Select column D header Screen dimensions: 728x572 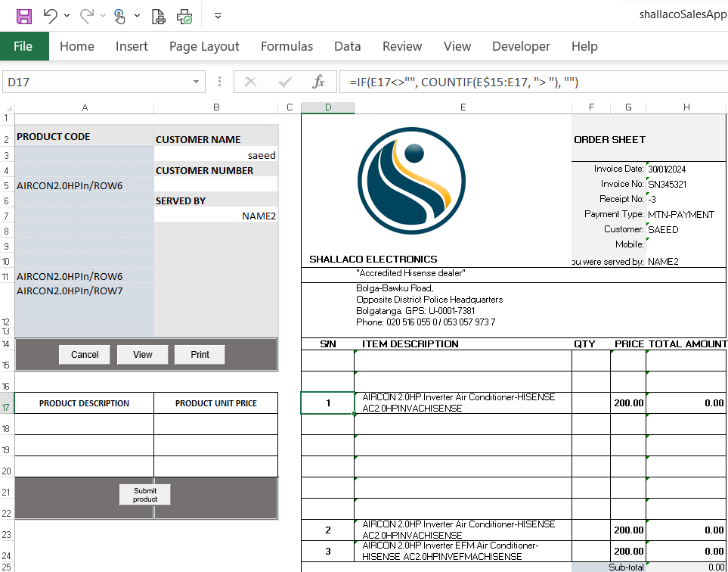pyautogui.click(x=328, y=107)
